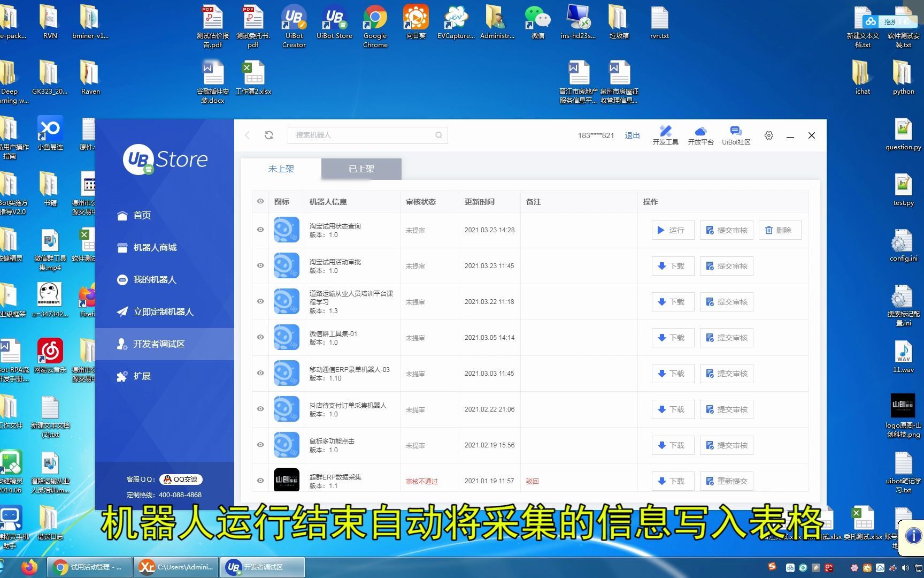Open 网易云音乐 desktop shortcut
The height and width of the screenshot is (578, 924).
(x=50, y=355)
